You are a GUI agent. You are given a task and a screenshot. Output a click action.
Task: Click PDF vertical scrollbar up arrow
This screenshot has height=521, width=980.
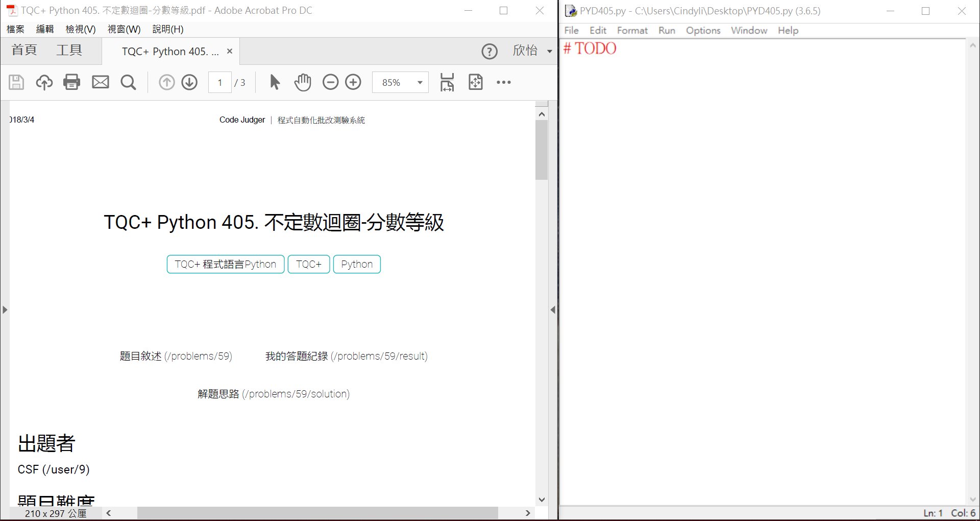542,114
